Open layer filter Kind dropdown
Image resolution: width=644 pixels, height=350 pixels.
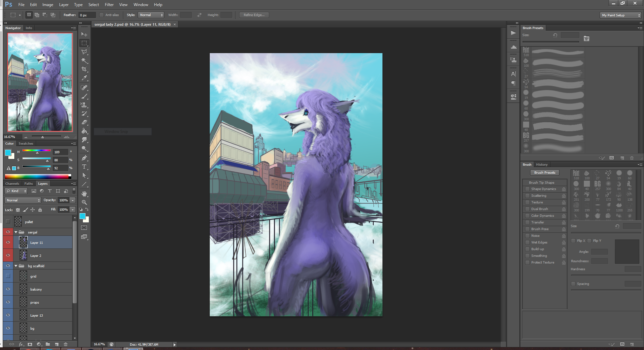(16, 191)
